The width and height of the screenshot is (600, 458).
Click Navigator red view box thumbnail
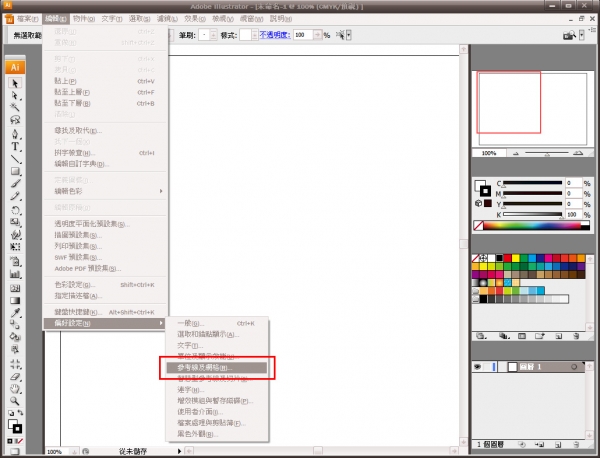[509, 102]
